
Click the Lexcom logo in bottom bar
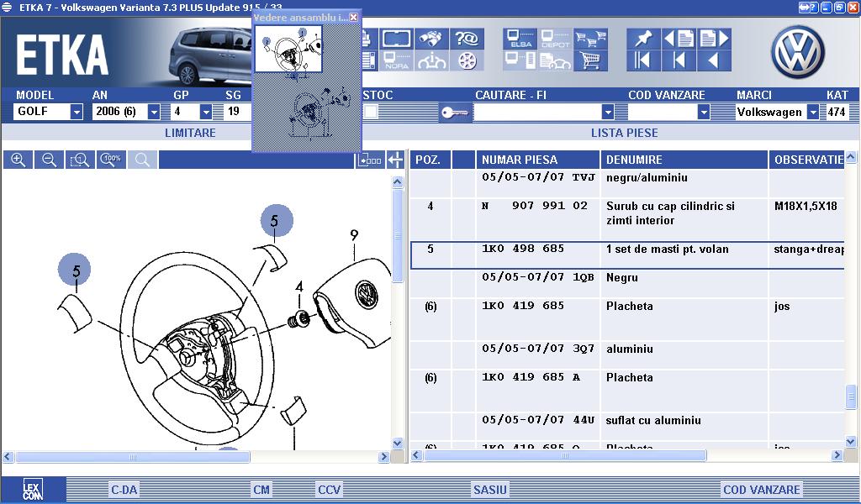[33, 489]
